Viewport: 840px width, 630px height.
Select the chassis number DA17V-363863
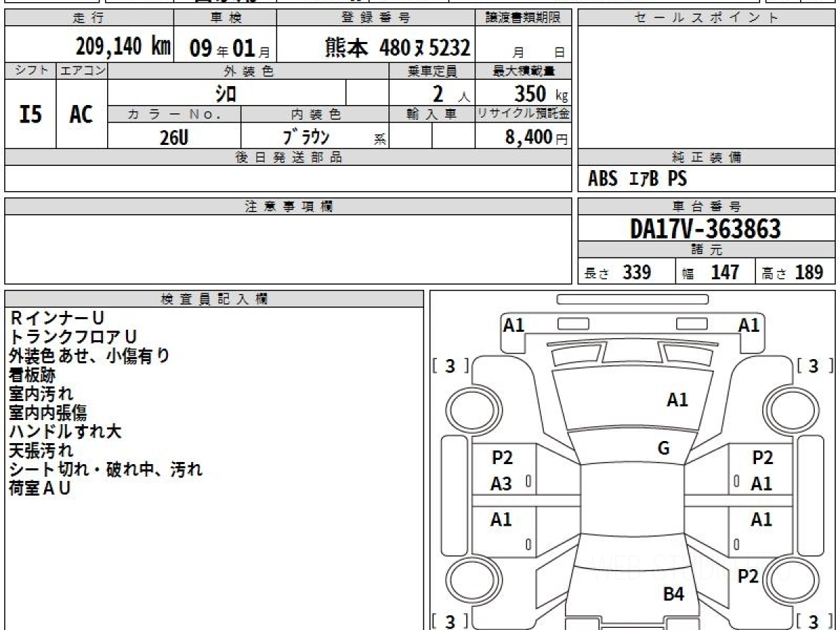point(706,228)
